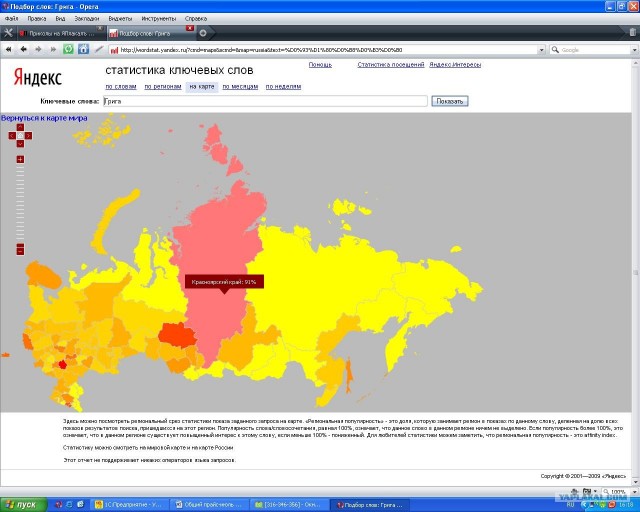Open the Помощь link
Viewport: 640px width, 512px height.
pos(320,65)
